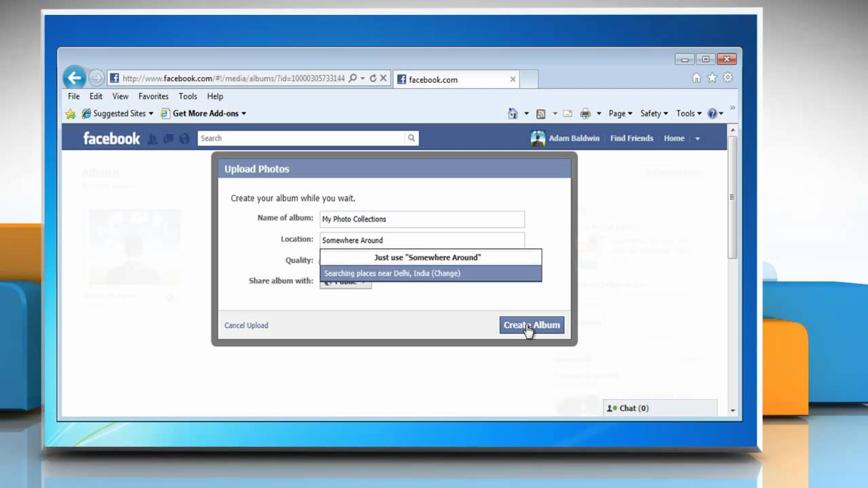
Task: Click the RSS feeds icon
Action: click(541, 114)
